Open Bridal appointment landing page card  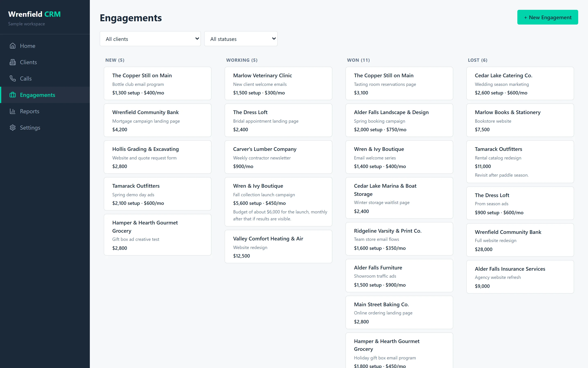click(x=278, y=120)
